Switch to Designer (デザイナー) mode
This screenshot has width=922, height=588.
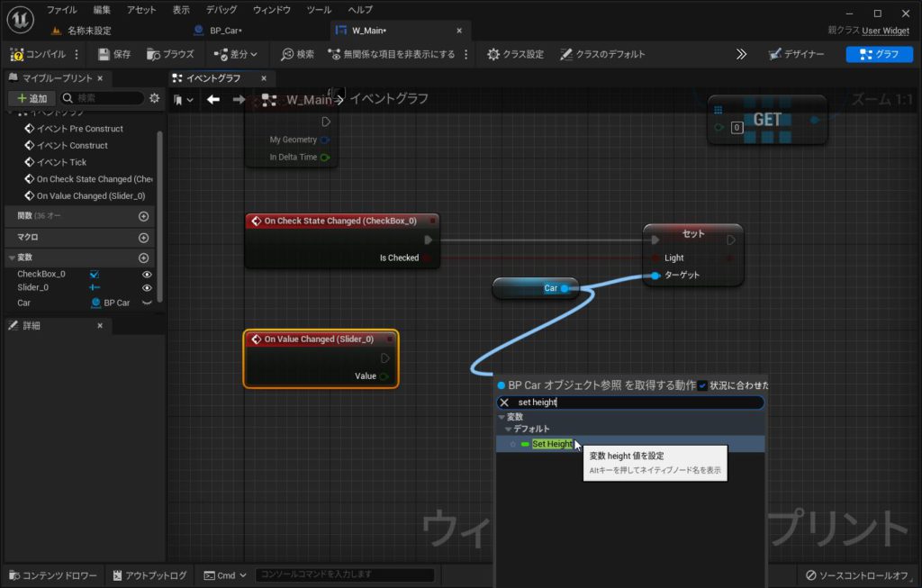(x=797, y=54)
